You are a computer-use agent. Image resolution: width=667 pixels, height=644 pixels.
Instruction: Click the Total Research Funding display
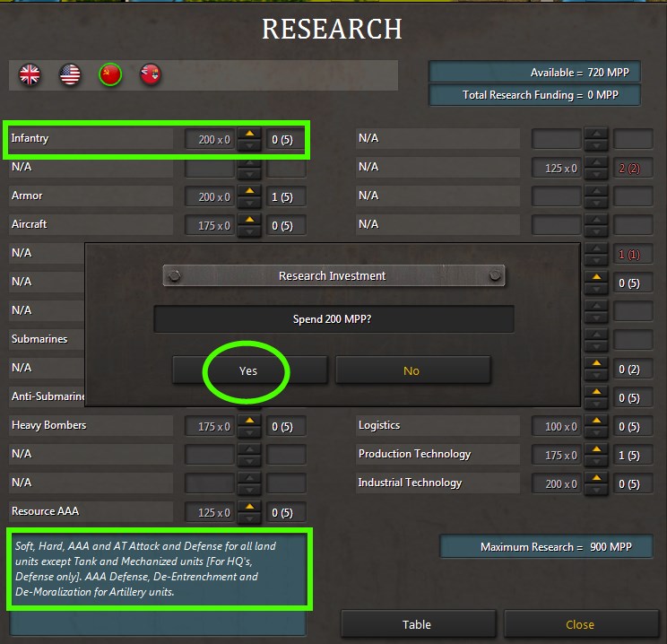(534, 95)
